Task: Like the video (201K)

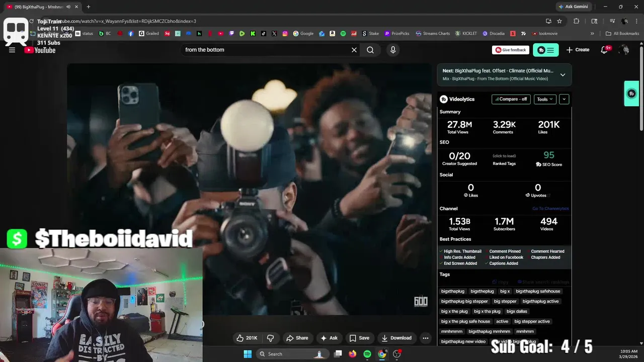Action: (247, 338)
